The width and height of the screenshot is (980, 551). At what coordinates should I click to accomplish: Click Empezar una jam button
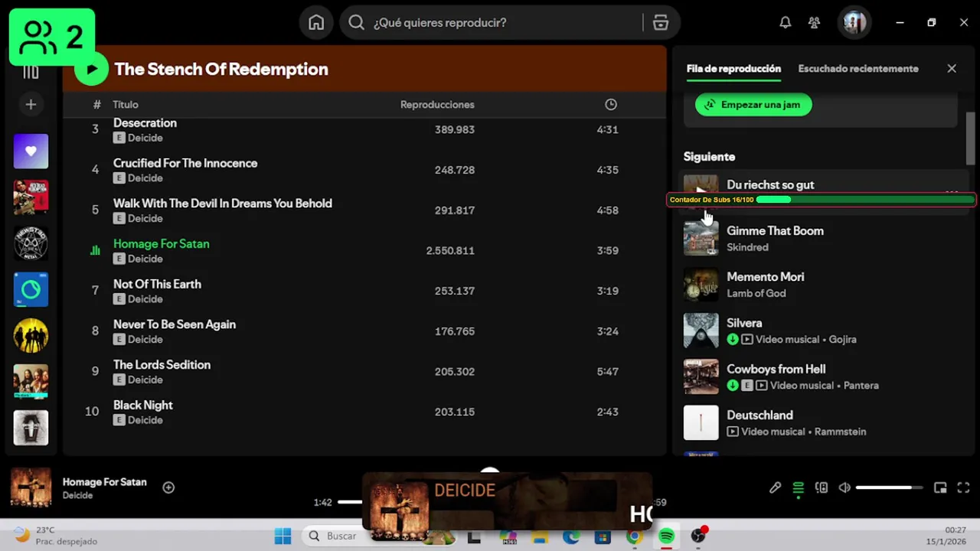click(x=753, y=105)
